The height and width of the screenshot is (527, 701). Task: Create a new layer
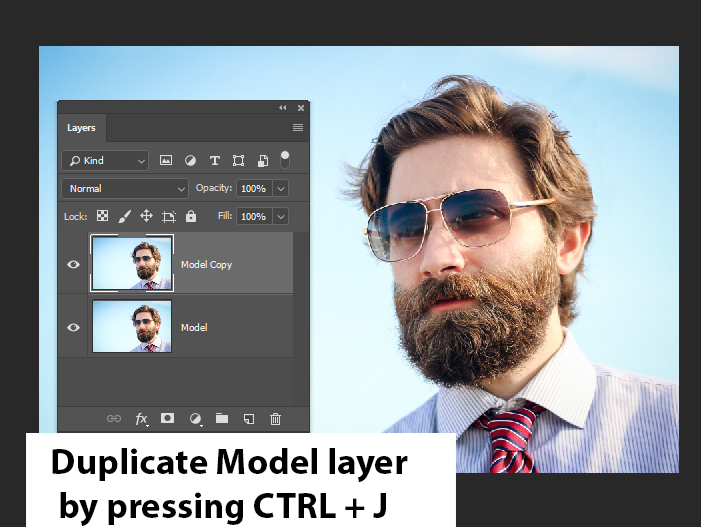(x=249, y=418)
